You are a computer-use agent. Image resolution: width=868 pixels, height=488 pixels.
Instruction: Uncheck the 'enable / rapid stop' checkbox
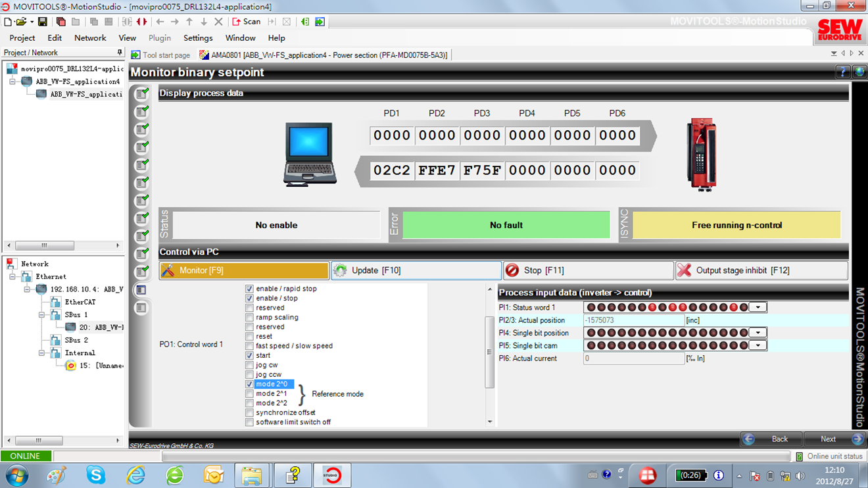click(x=249, y=289)
